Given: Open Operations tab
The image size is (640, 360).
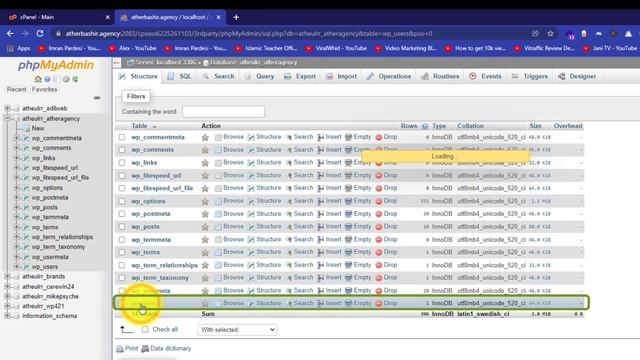Looking at the screenshot, I should pos(389,76).
